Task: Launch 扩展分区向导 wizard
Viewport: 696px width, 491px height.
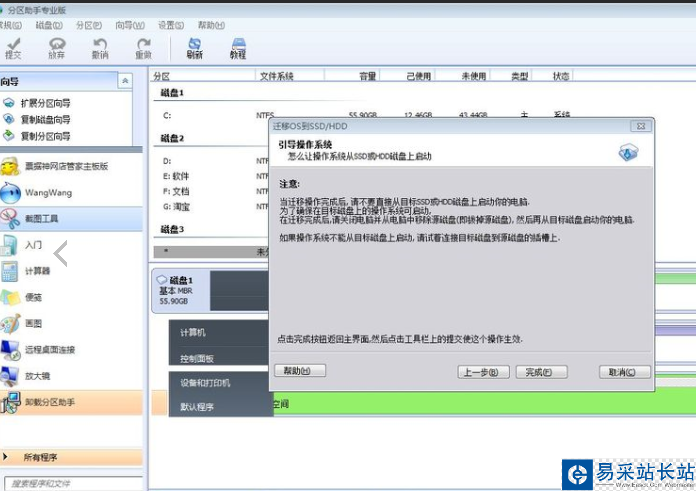Action: click(45, 103)
